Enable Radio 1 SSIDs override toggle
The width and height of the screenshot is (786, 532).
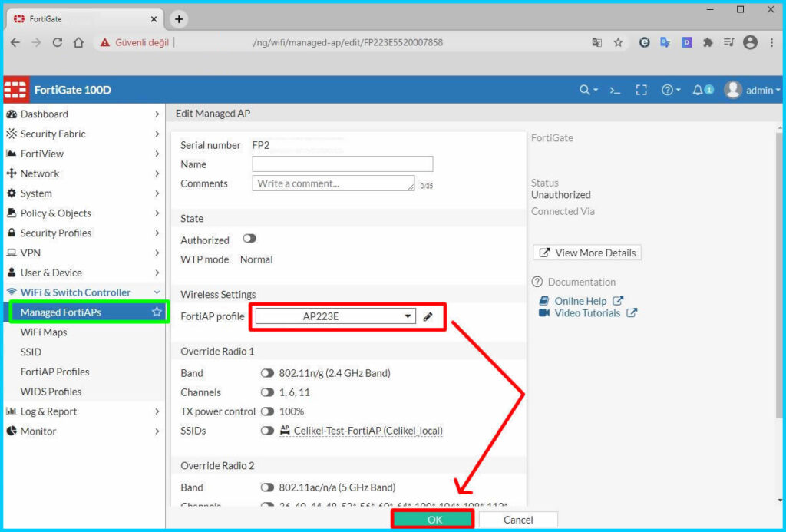[x=267, y=430]
